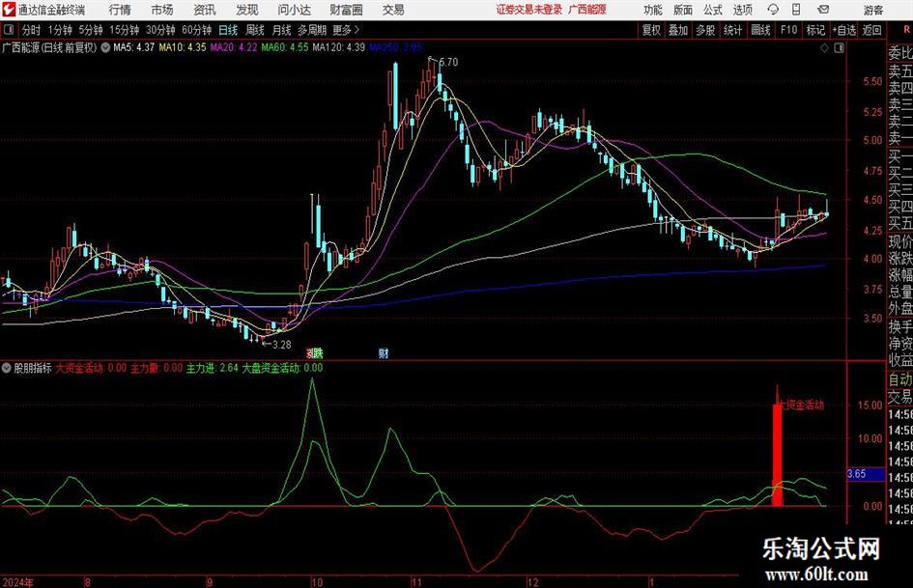Open the headset customer service icon

[x=773, y=10]
